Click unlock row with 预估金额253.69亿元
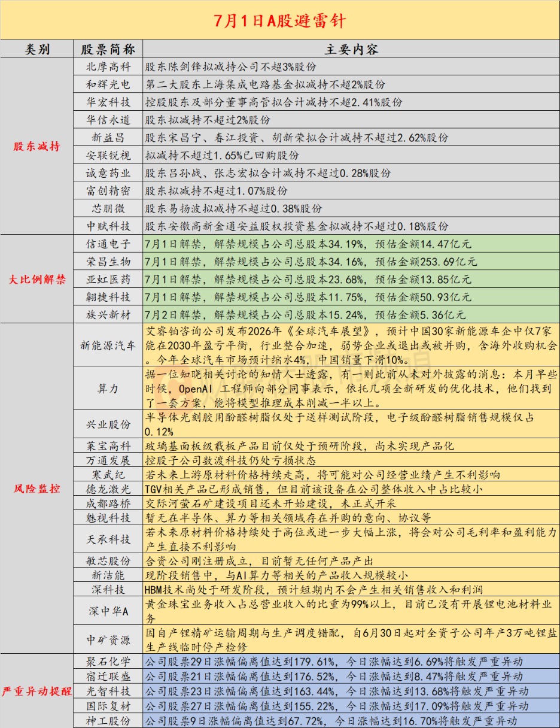560x728 pixels. 351,262
